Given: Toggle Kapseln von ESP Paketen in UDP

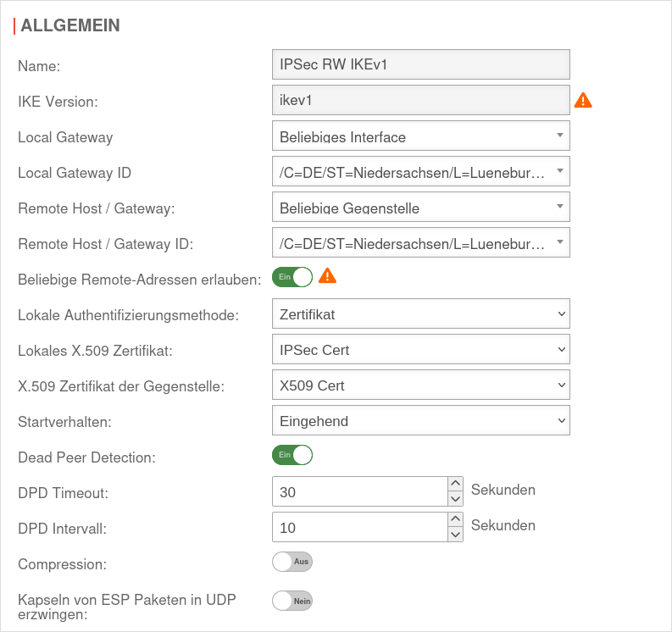Looking at the screenshot, I should pos(292,601).
